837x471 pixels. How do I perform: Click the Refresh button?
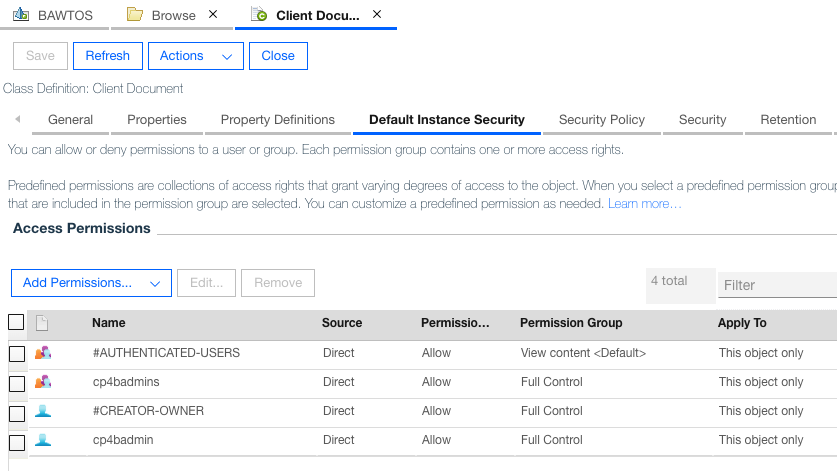coord(108,56)
